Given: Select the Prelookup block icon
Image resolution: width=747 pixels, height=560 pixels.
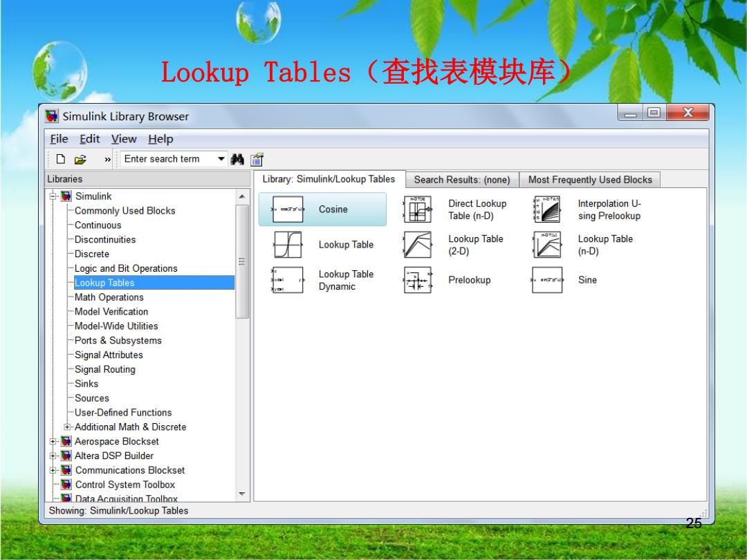Looking at the screenshot, I should [x=417, y=280].
